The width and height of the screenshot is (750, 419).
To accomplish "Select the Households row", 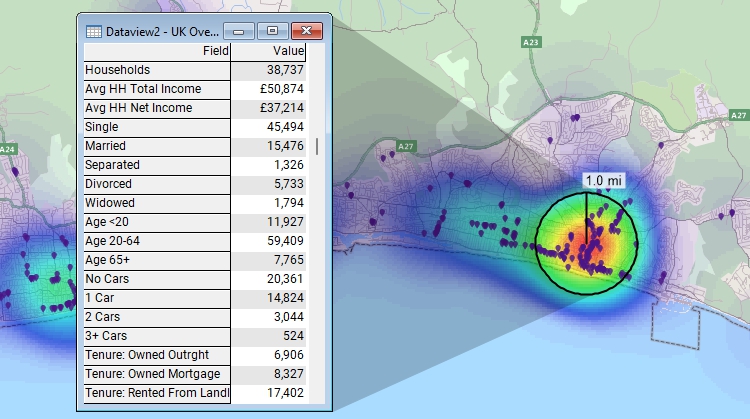I will point(157,70).
